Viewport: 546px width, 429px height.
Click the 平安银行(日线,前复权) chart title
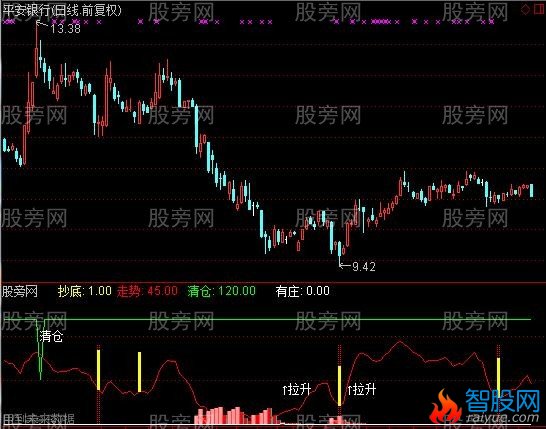tap(62, 10)
